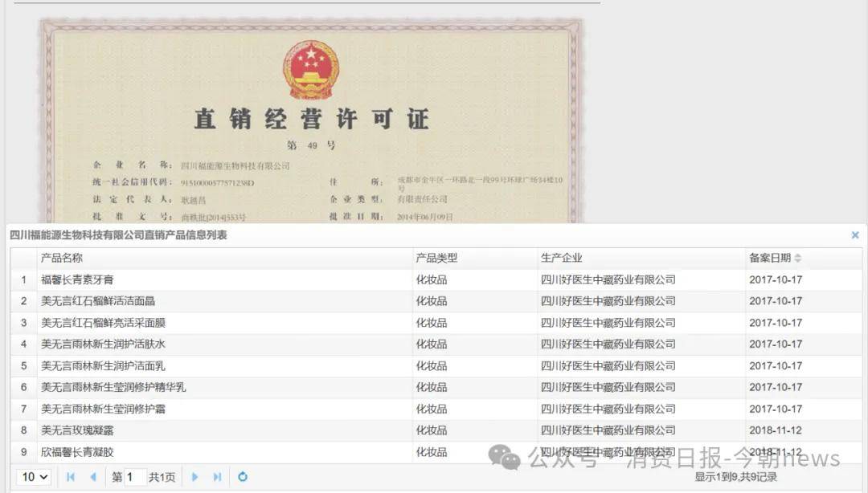Close the product list panel with X

[x=855, y=235]
